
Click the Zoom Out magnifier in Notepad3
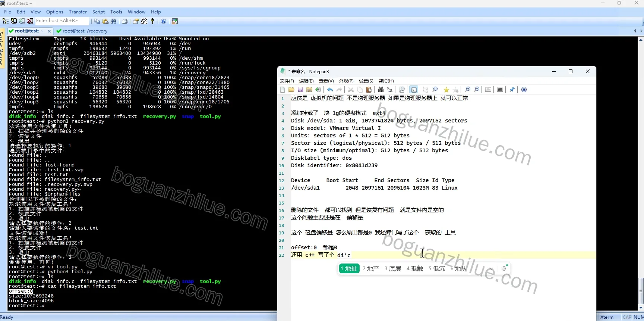click(476, 90)
